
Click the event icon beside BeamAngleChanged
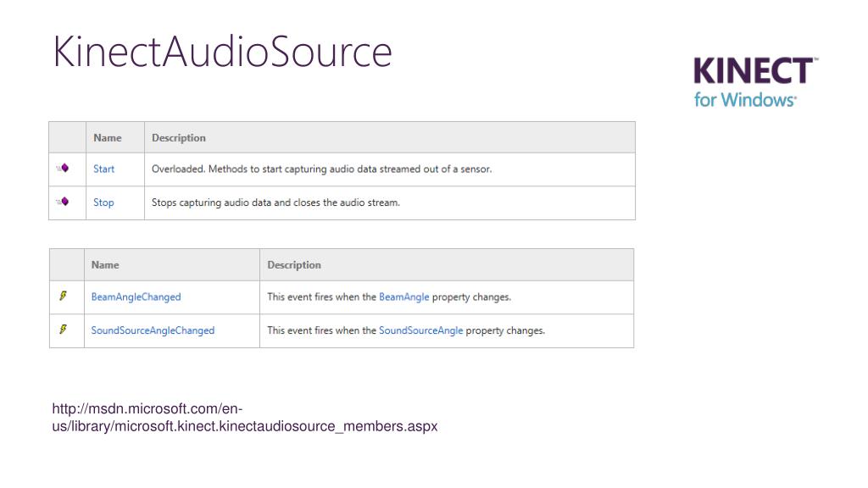click(63, 296)
